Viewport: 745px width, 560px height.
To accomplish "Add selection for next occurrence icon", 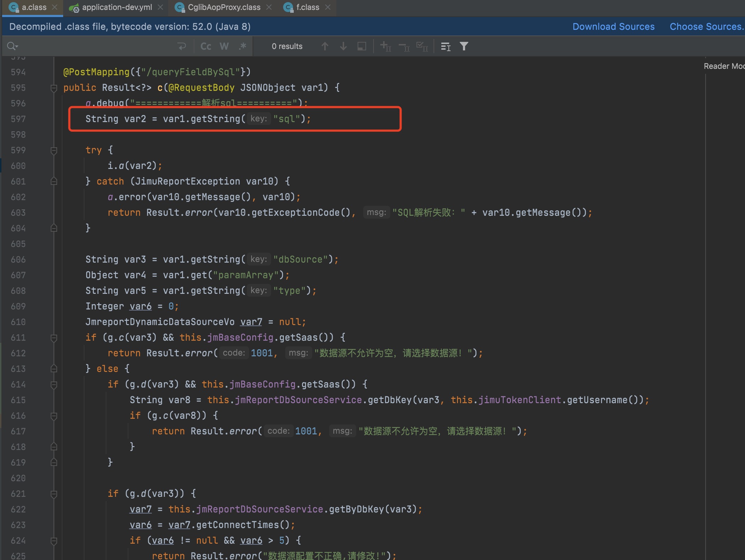I will coord(386,46).
